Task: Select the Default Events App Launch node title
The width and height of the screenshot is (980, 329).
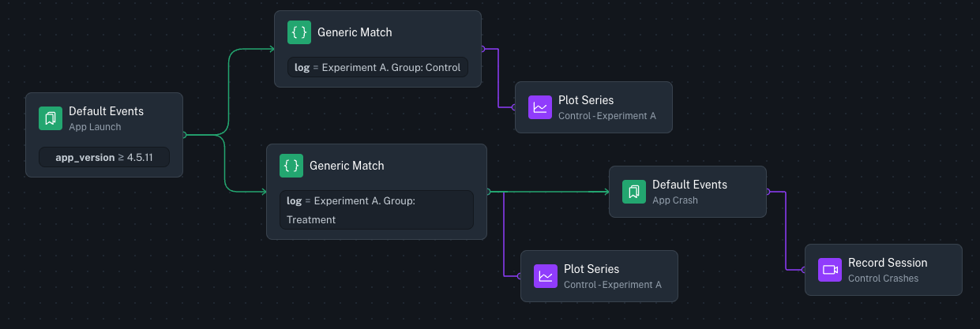Action: [106, 111]
